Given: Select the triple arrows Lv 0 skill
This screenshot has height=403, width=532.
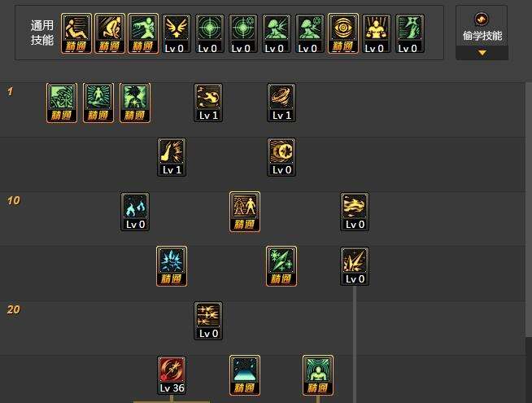Looking at the screenshot, I should tap(208, 321).
